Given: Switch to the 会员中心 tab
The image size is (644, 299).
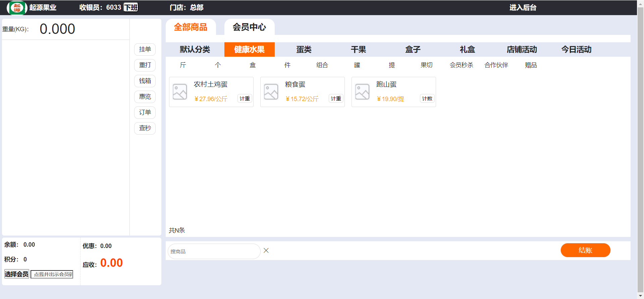Looking at the screenshot, I should [x=249, y=27].
